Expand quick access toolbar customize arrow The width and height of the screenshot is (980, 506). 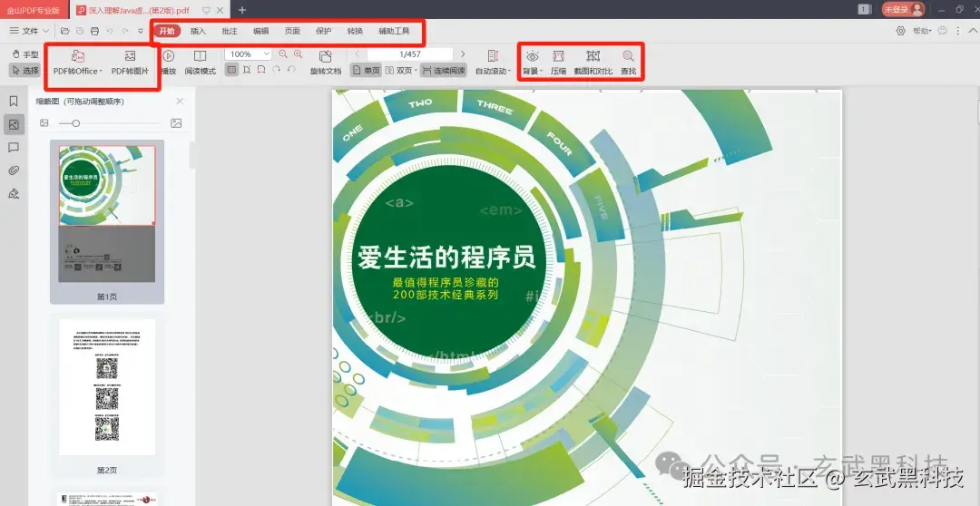141,31
